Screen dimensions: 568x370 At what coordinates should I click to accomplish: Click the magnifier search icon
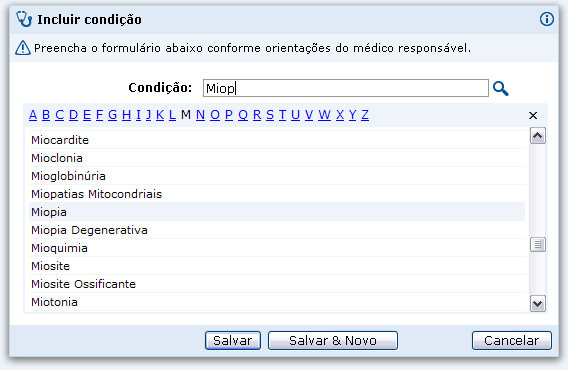coord(501,88)
